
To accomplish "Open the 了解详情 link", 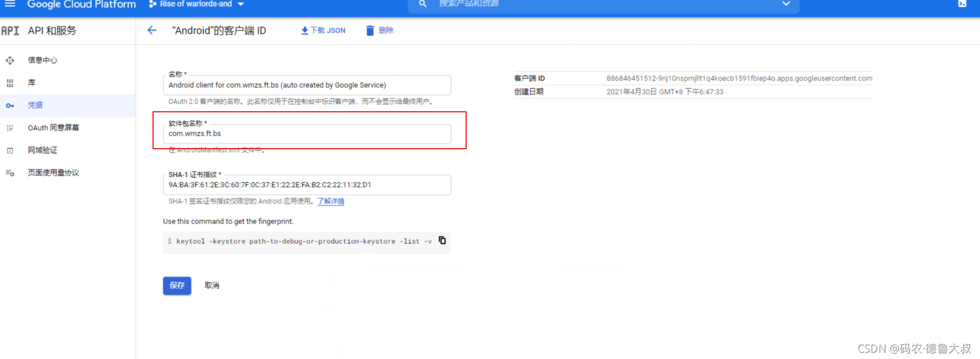I will [331, 201].
